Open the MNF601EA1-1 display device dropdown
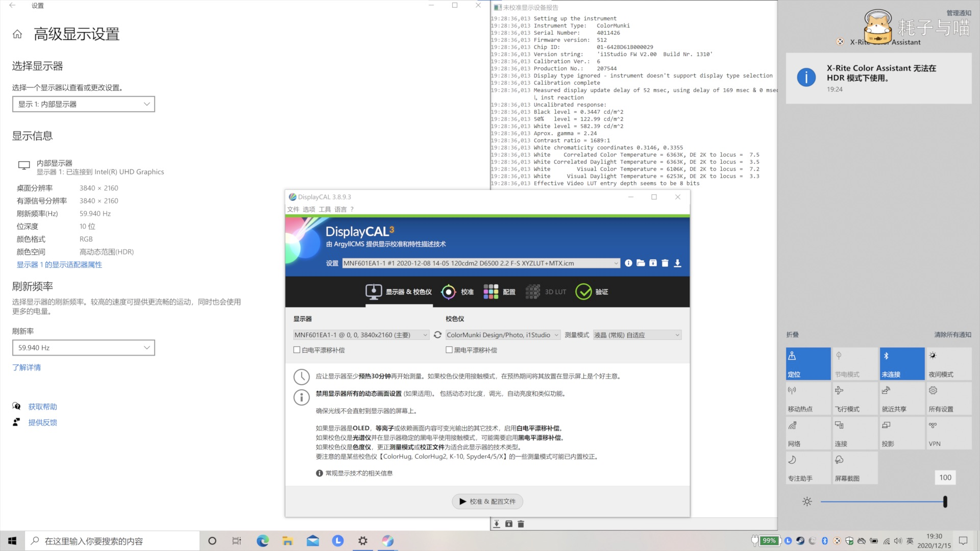The image size is (980, 551). click(361, 335)
